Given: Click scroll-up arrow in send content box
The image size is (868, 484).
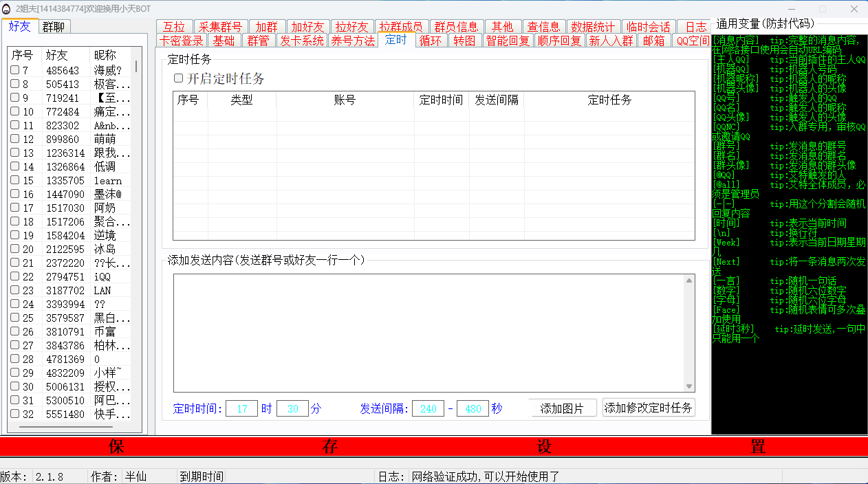Looking at the screenshot, I should (689, 280).
